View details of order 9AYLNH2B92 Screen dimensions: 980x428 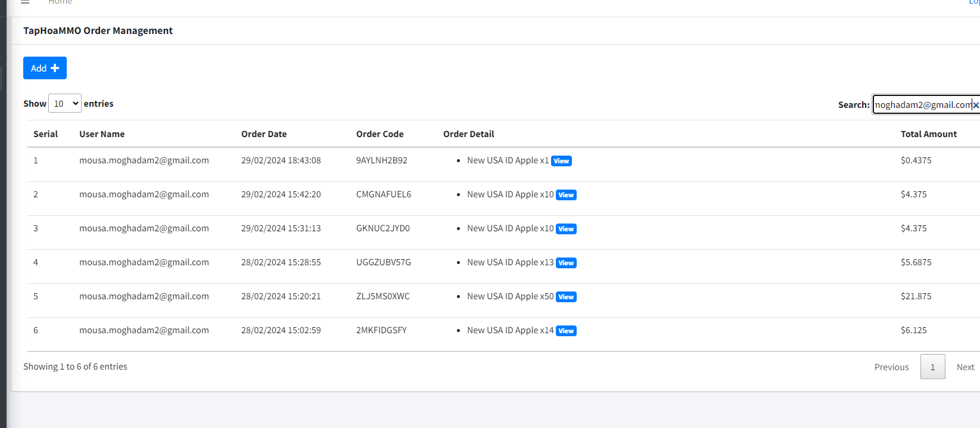coord(561,161)
